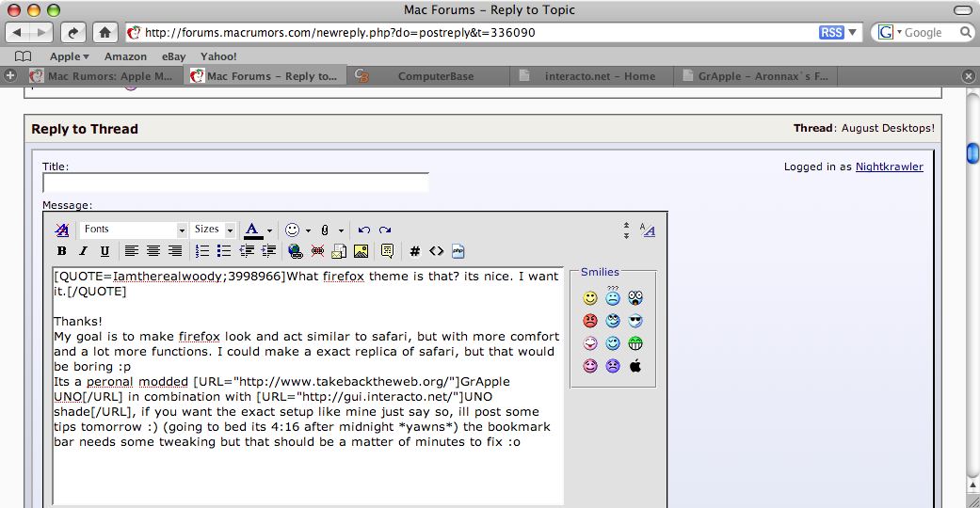Open the smilies dropdown arrow in toolbar
980x508 pixels.
308,230
